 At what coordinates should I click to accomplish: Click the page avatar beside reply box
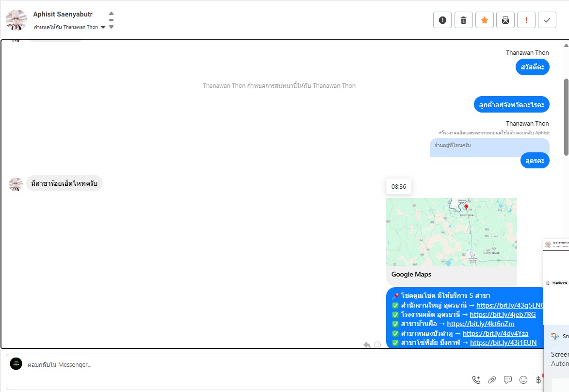pos(16,364)
